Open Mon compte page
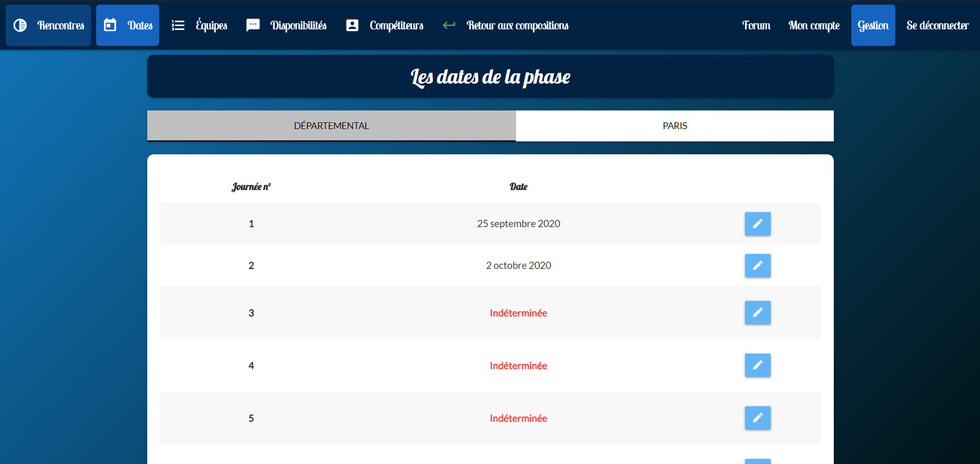Image resolution: width=980 pixels, height=464 pixels. point(814,25)
